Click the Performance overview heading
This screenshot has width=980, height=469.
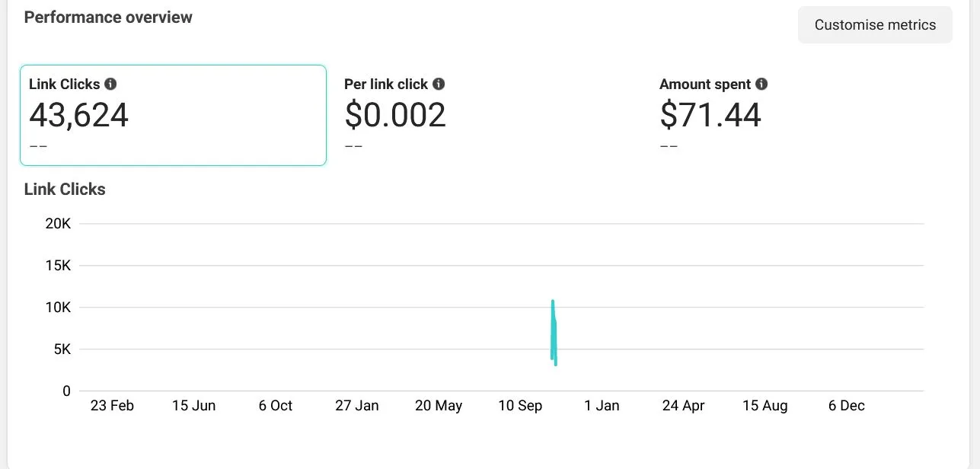pos(108,18)
